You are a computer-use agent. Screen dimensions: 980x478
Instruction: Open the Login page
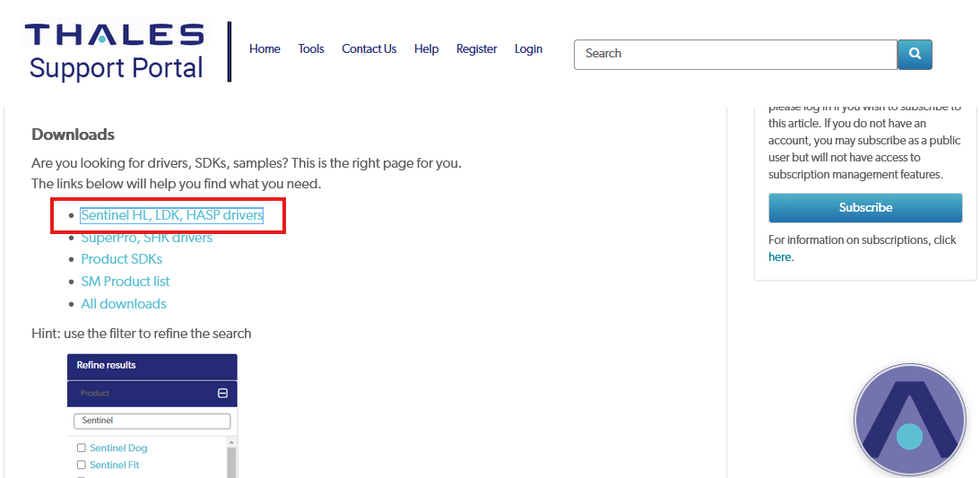528,48
